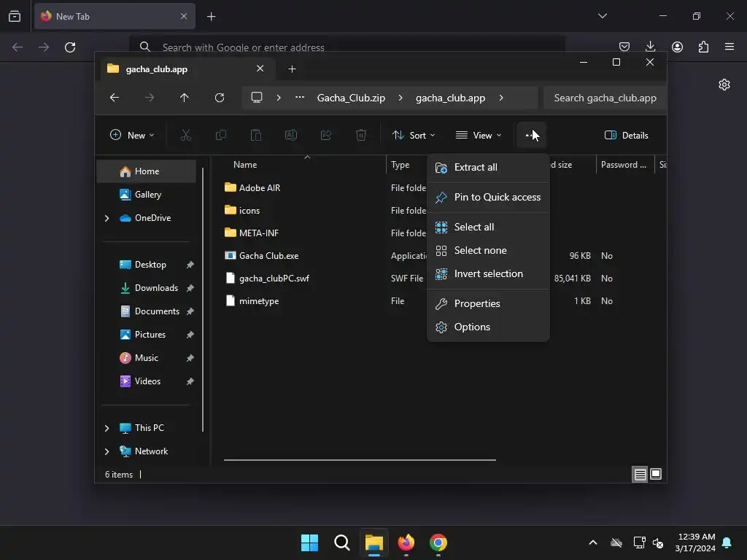Choose Extract all from menu
This screenshot has width=747, height=560.
pos(488,167)
